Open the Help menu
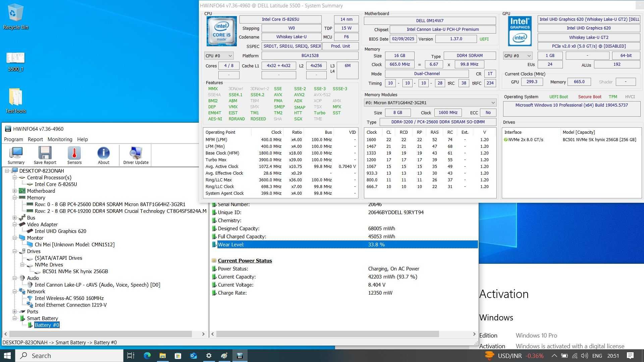The width and height of the screenshot is (644, 362). point(82,139)
